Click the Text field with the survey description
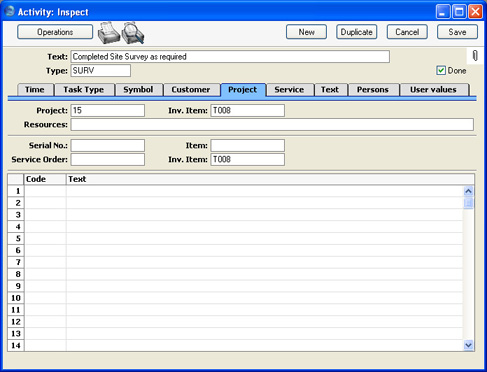This screenshot has height=372, width=487. [x=230, y=57]
